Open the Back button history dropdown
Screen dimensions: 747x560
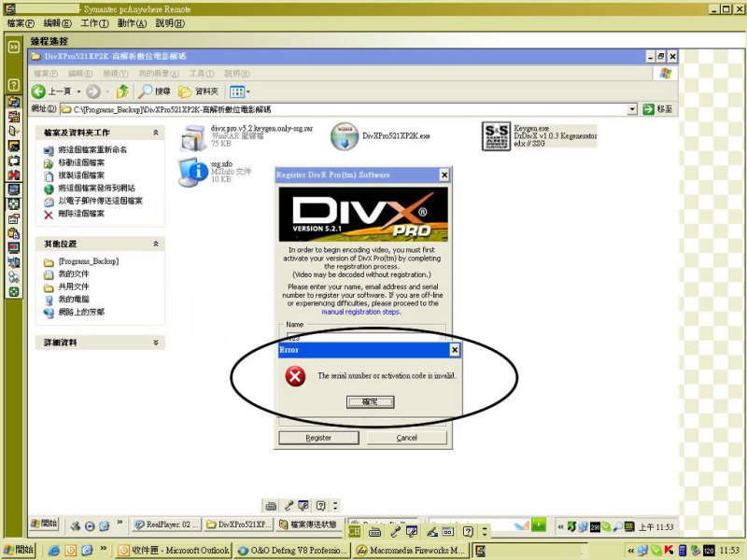click(78, 91)
